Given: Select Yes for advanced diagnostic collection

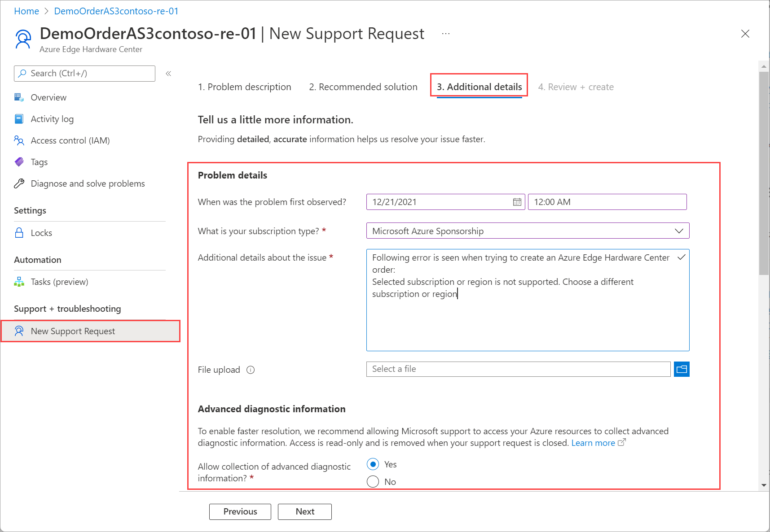Looking at the screenshot, I should [x=373, y=464].
